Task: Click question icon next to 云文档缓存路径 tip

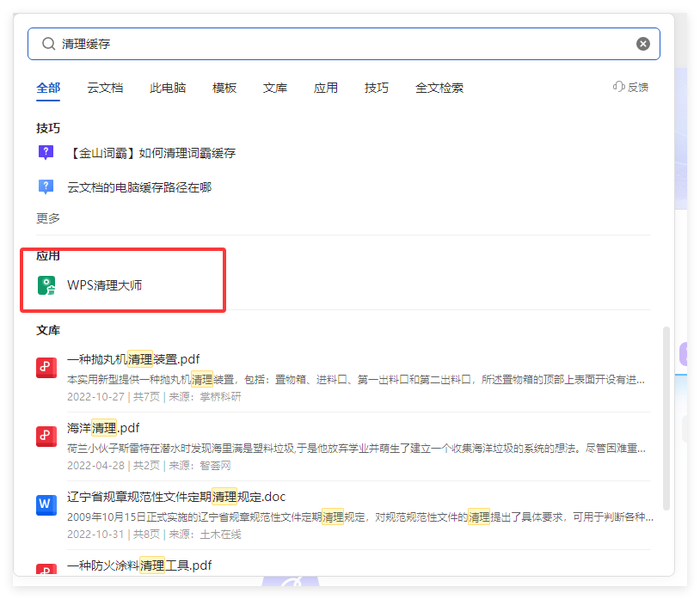Action: click(46, 186)
